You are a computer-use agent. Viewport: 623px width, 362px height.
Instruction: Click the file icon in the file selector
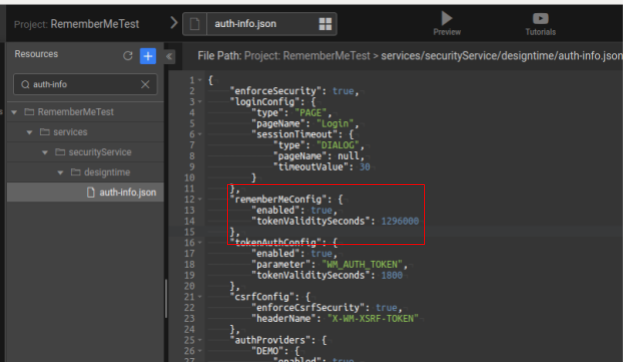click(195, 24)
